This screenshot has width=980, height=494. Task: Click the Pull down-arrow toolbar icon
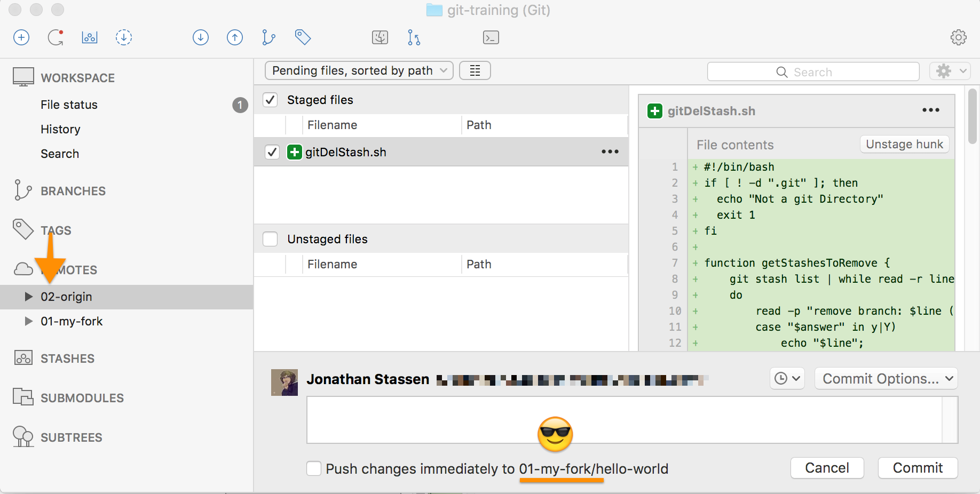pos(201,37)
